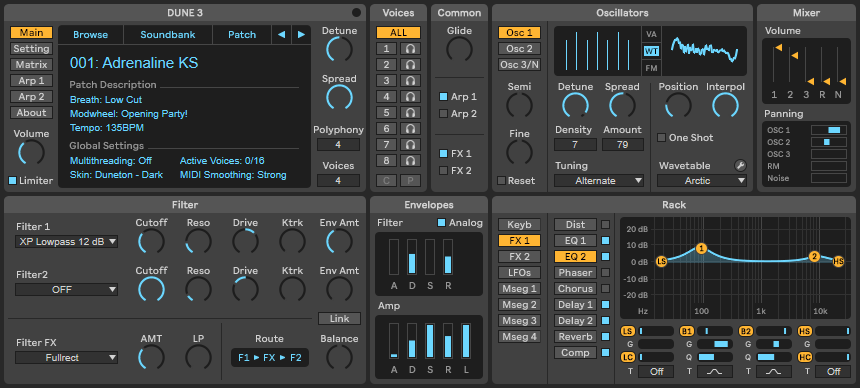This screenshot has height=388, width=860.
Task: Open Filter FX dropdown showing Fullrect
Action: point(66,357)
